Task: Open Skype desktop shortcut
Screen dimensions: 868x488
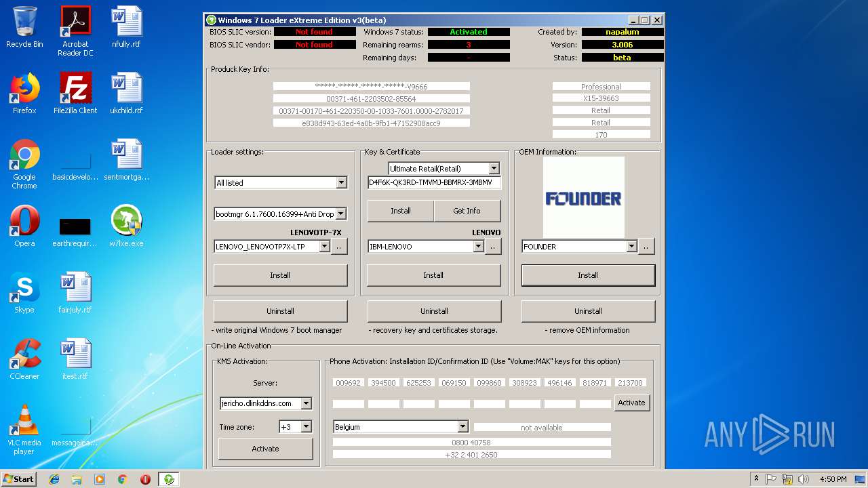Action: (24, 293)
